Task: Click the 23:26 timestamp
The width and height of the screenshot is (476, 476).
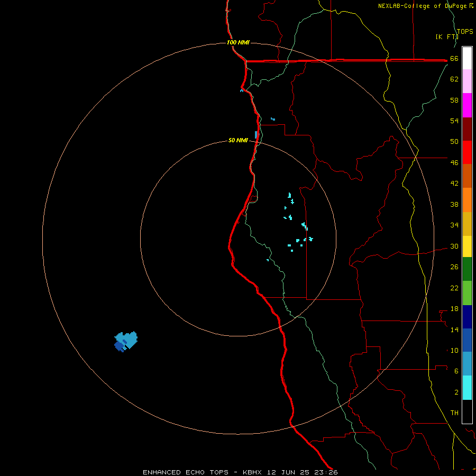Action: tap(326, 472)
